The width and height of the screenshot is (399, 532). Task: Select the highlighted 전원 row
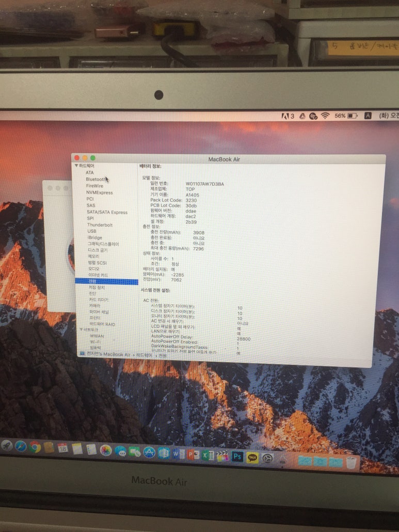[x=106, y=281]
